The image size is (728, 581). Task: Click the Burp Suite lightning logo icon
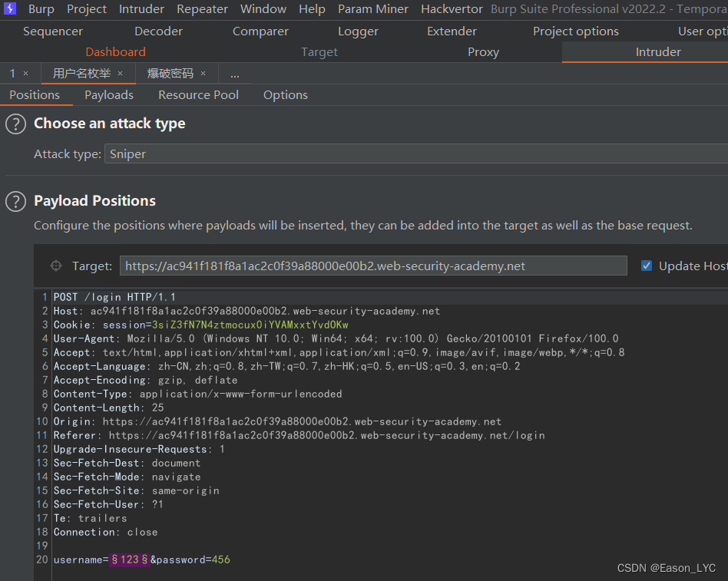coord(10,8)
